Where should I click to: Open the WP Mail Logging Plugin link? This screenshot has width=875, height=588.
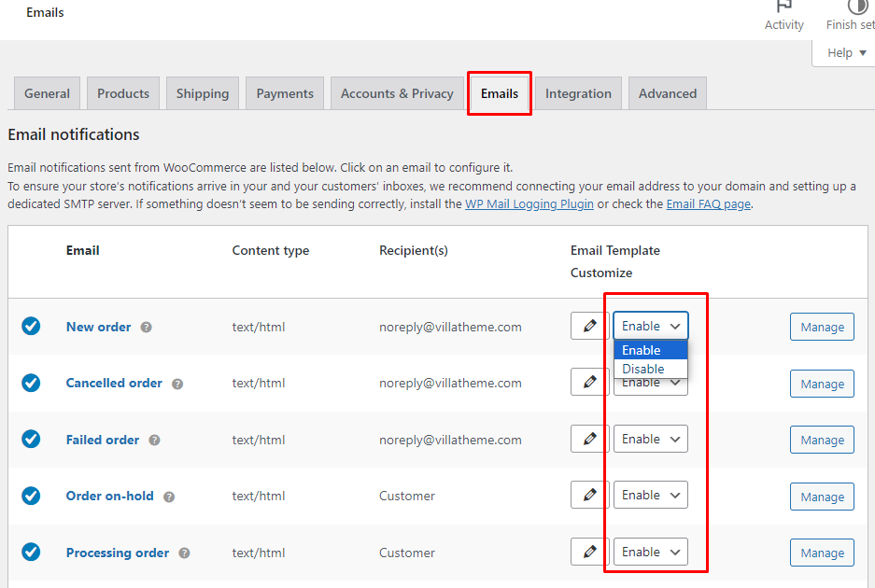click(x=529, y=204)
